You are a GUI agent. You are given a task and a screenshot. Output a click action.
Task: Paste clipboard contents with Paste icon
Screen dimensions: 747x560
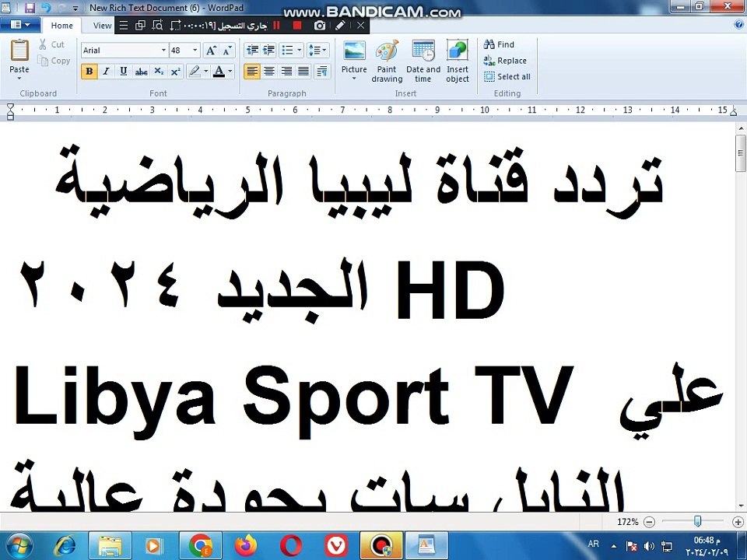tap(19, 51)
